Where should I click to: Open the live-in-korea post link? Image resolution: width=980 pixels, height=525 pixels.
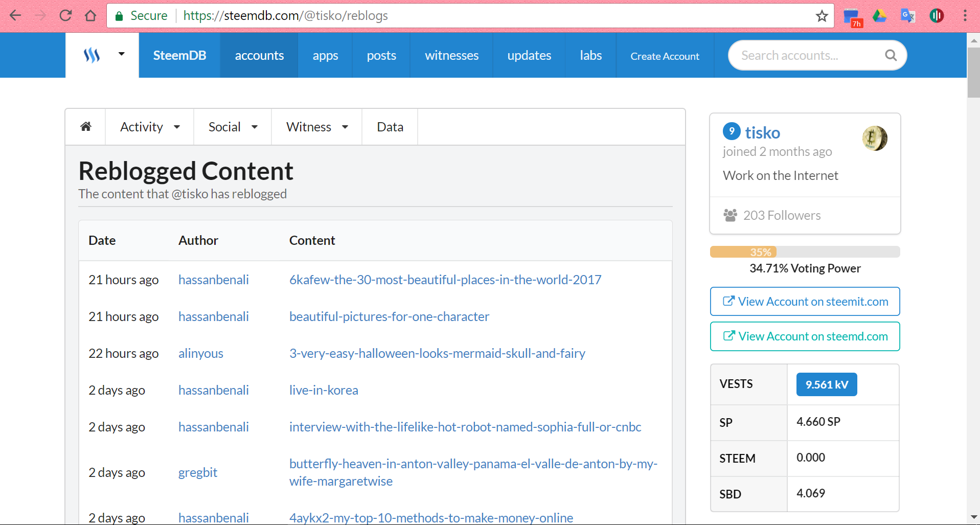[x=324, y=390]
